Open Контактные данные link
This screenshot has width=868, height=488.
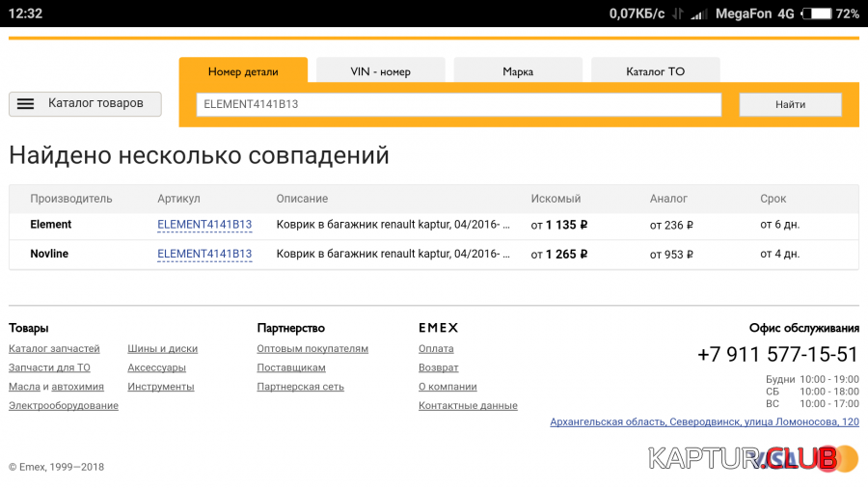point(468,406)
